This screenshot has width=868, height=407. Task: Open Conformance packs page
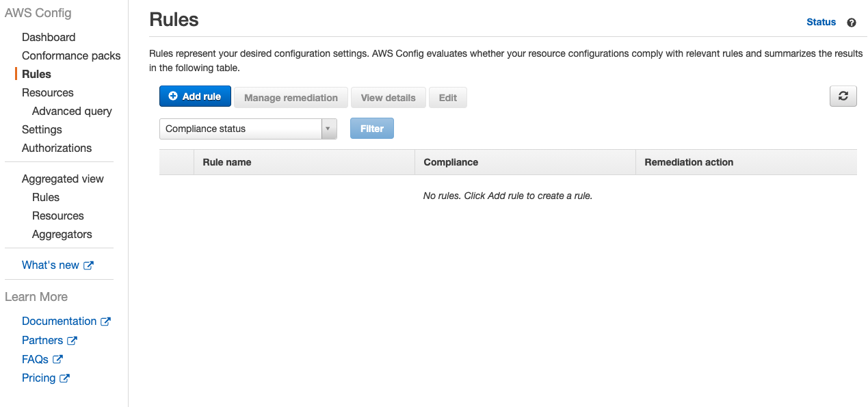point(71,55)
